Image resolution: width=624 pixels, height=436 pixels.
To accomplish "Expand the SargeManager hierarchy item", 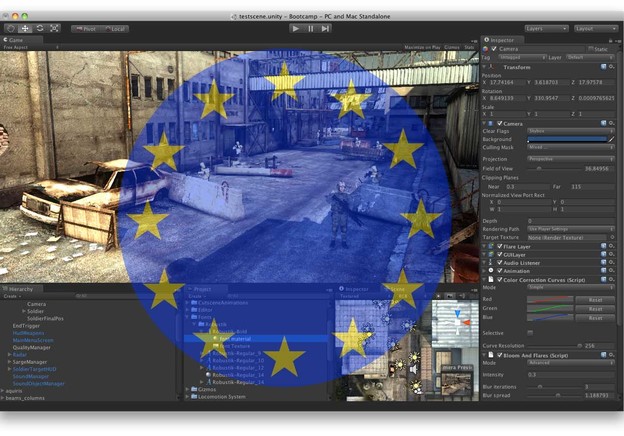I will pyautogui.click(x=10, y=362).
